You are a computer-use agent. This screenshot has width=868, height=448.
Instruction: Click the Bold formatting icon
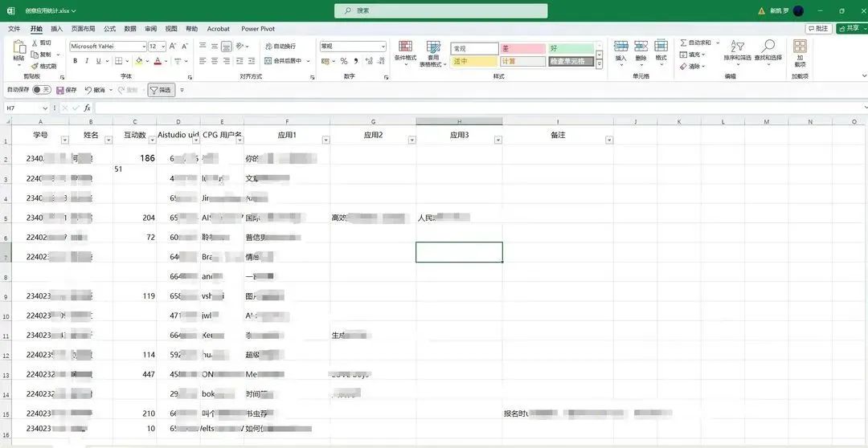(75, 61)
